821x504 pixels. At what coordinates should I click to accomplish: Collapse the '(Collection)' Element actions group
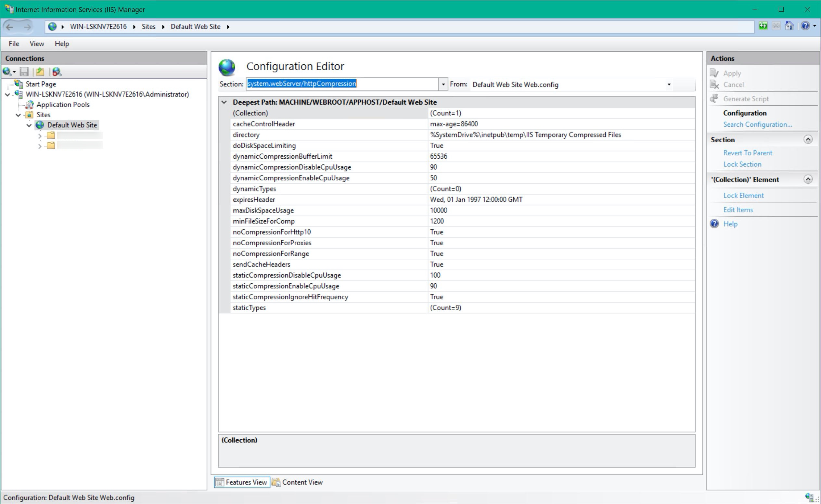pos(808,179)
